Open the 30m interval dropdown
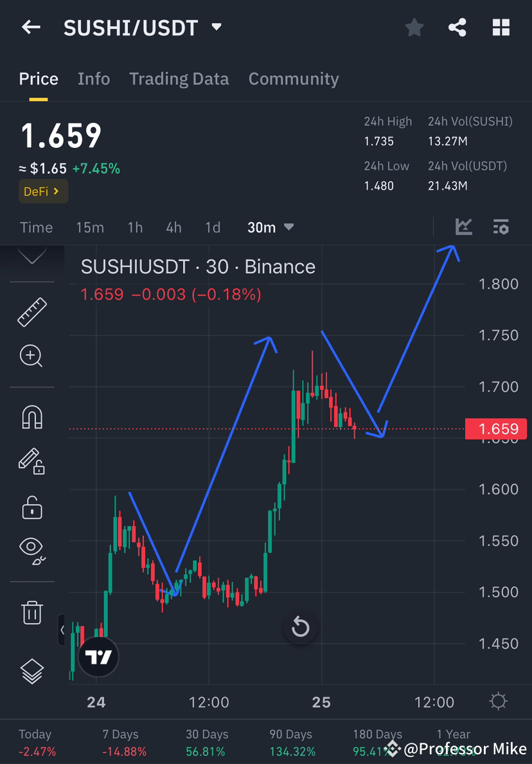The width and height of the screenshot is (532, 764). [x=270, y=226]
